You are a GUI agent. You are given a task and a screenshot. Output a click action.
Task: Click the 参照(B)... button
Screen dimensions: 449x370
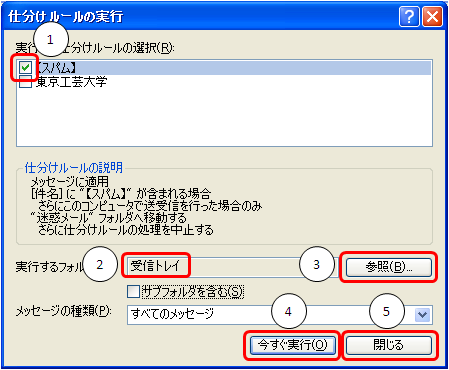pyautogui.click(x=389, y=267)
